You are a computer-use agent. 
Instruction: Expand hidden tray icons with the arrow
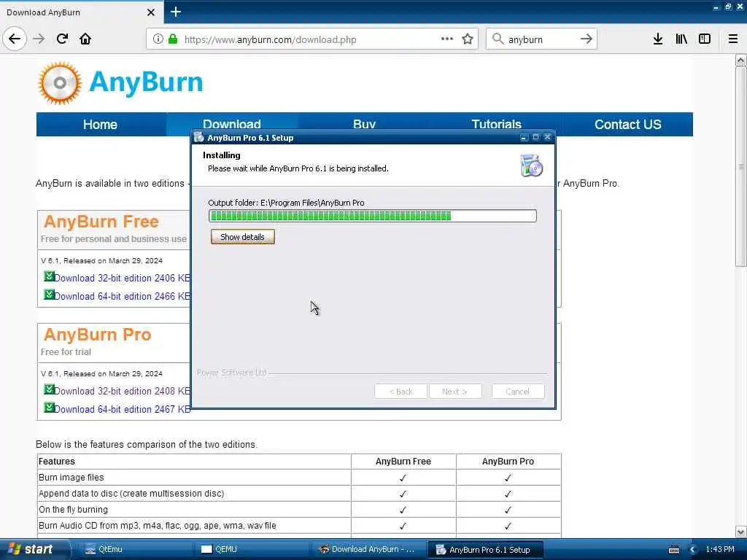click(693, 550)
